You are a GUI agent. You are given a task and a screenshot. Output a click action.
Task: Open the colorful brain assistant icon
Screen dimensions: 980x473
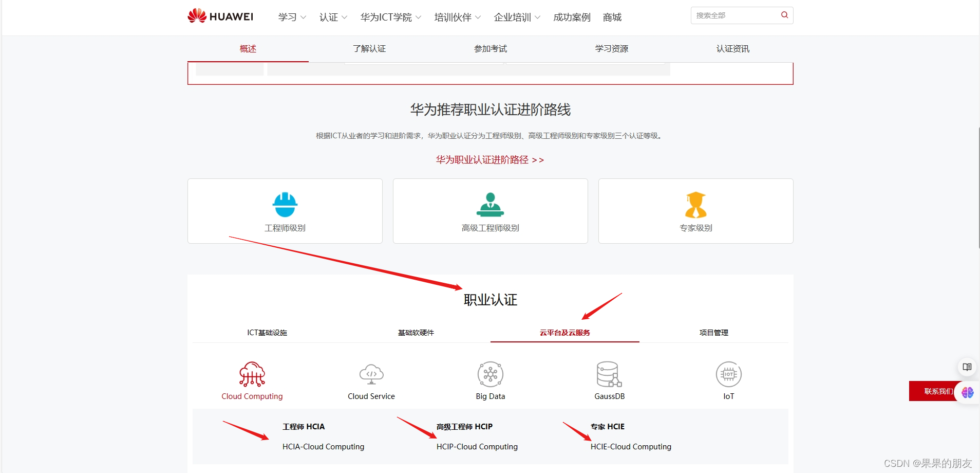(x=968, y=392)
